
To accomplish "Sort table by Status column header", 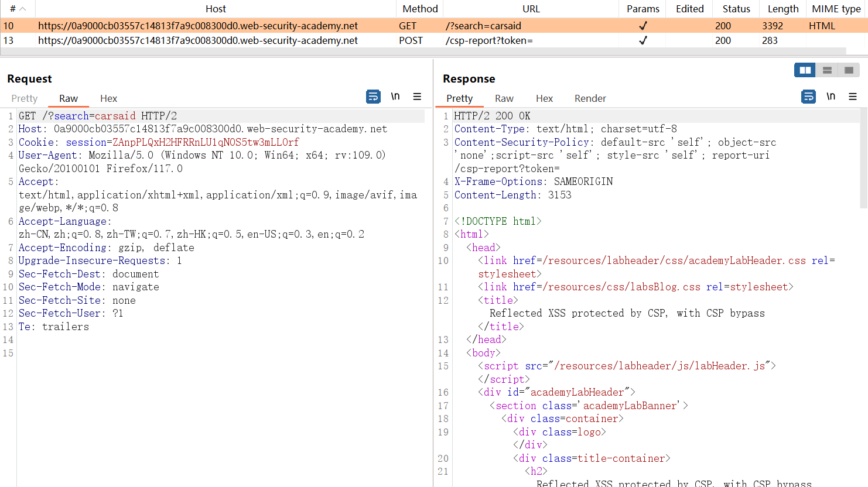I will tap(736, 9).
